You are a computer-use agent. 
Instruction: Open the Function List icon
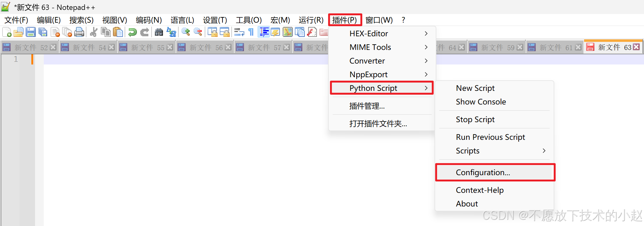[x=312, y=32]
